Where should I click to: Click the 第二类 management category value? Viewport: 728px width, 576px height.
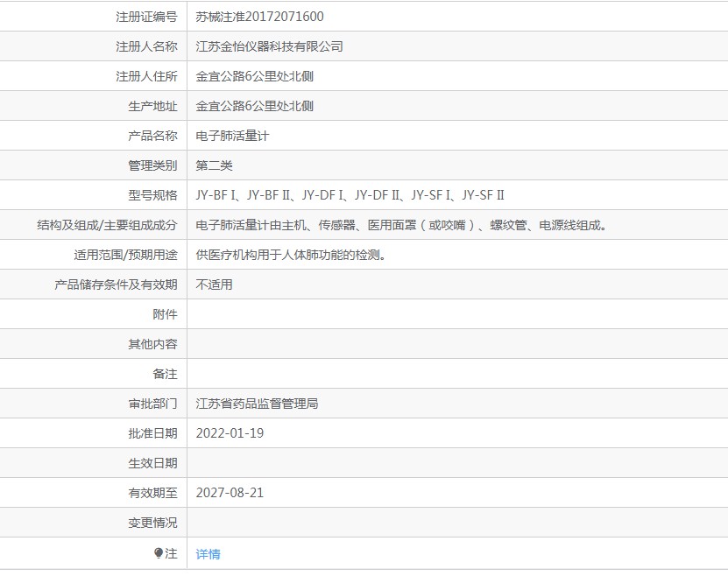214,165
